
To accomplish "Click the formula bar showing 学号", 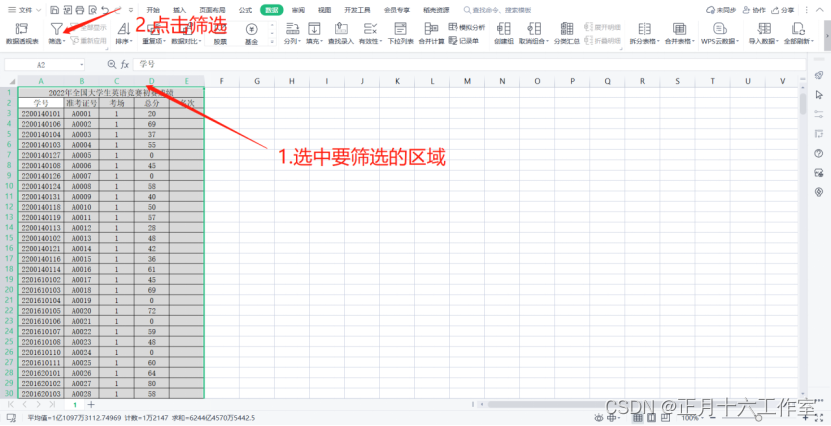I will click(469, 64).
